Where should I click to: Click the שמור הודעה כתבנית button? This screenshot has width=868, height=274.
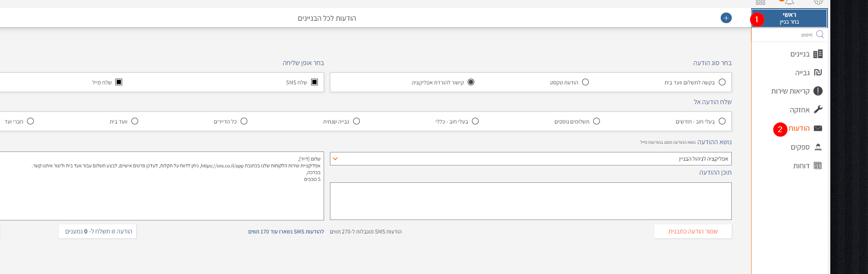pos(693,232)
